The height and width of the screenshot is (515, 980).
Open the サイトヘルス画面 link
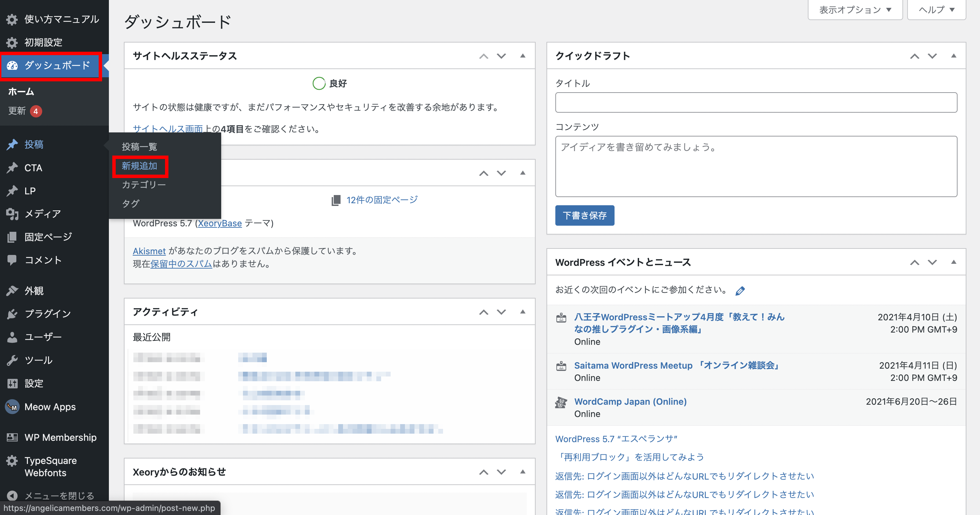pyautogui.click(x=168, y=129)
